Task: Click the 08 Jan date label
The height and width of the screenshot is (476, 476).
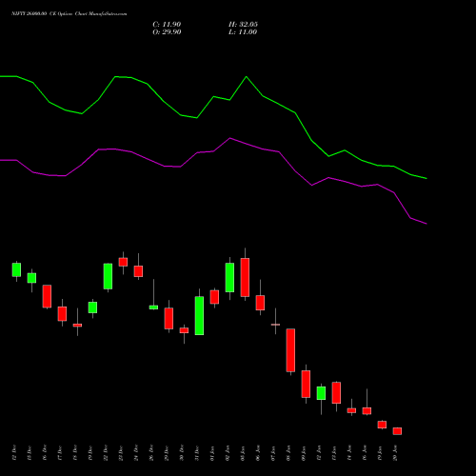Action: point(288,453)
